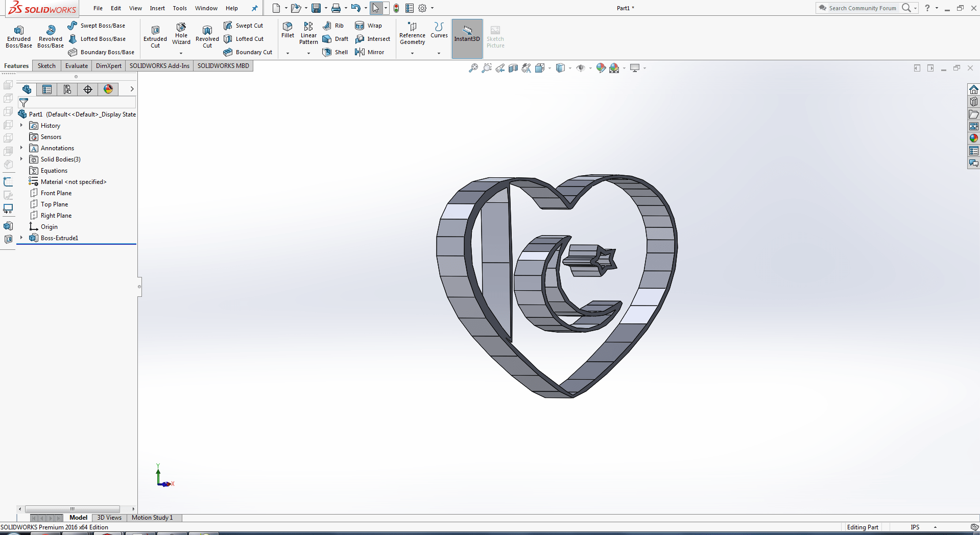Image resolution: width=980 pixels, height=535 pixels.
Task: Open the Curves dropdown arrow
Action: point(439,53)
